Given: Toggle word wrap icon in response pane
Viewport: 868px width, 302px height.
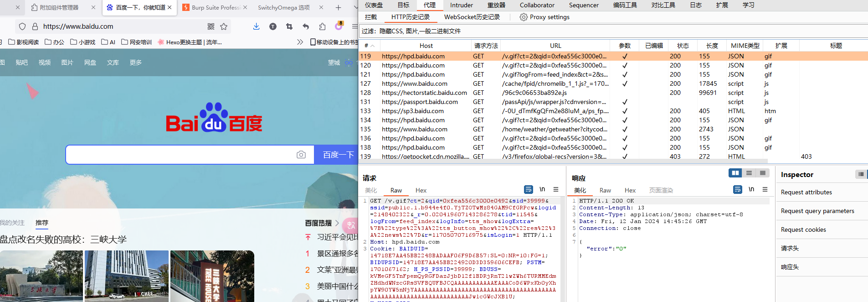Looking at the screenshot, I should click(738, 189).
